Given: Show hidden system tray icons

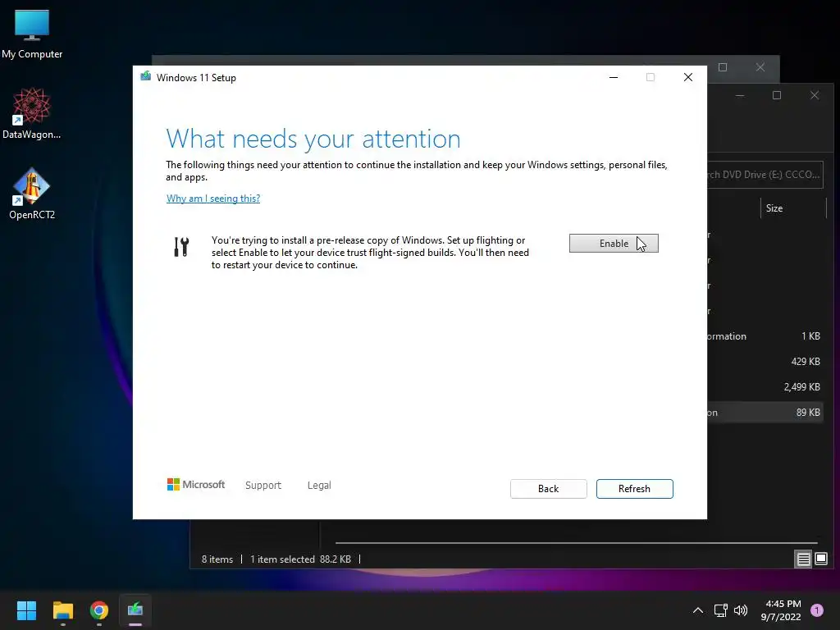Looking at the screenshot, I should (x=697, y=610).
